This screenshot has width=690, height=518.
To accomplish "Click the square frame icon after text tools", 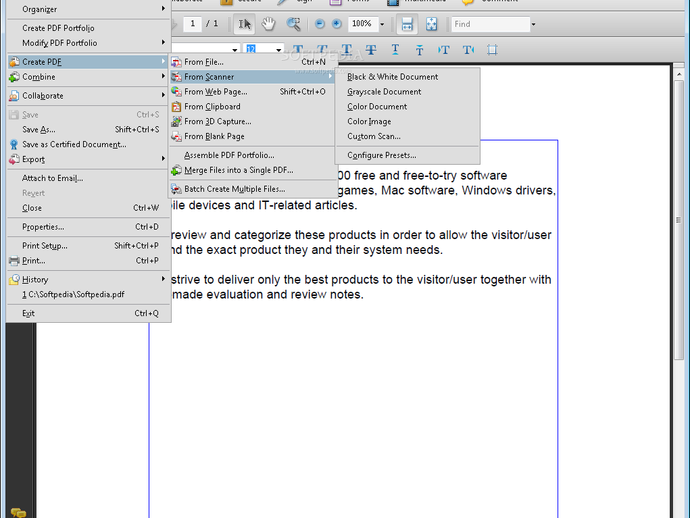I will 492,50.
